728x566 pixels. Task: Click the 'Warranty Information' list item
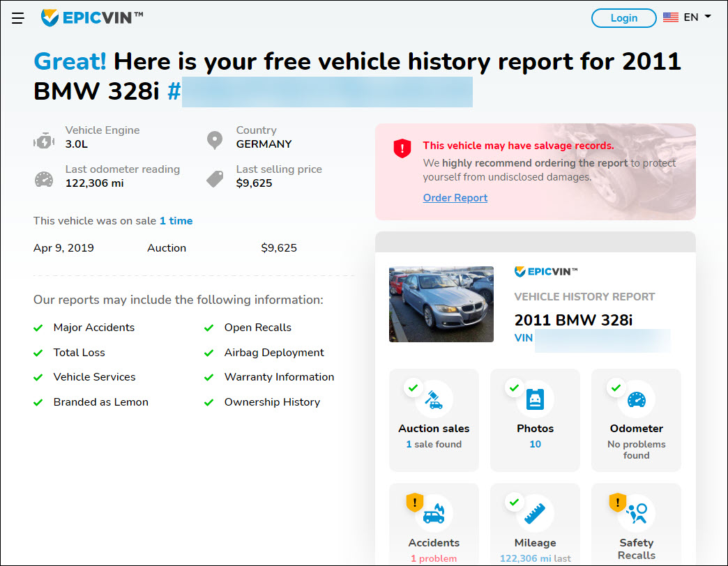point(279,377)
